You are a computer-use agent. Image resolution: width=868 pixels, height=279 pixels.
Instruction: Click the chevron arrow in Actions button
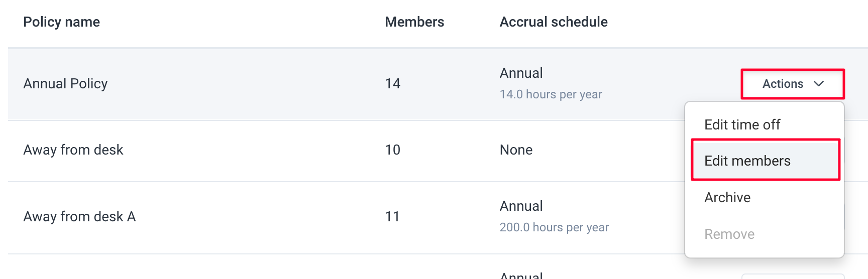point(819,84)
